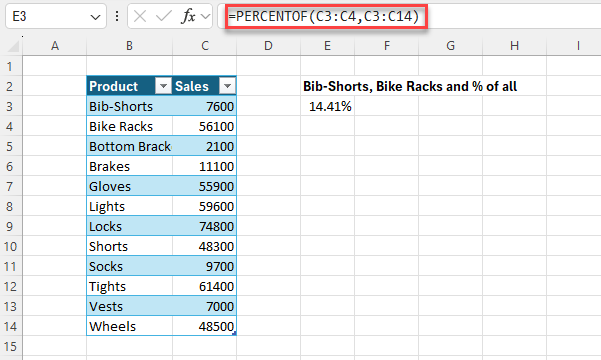This screenshot has width=601, height=360.
Task: Click the Product table header cell
Action: click(130, 86)
